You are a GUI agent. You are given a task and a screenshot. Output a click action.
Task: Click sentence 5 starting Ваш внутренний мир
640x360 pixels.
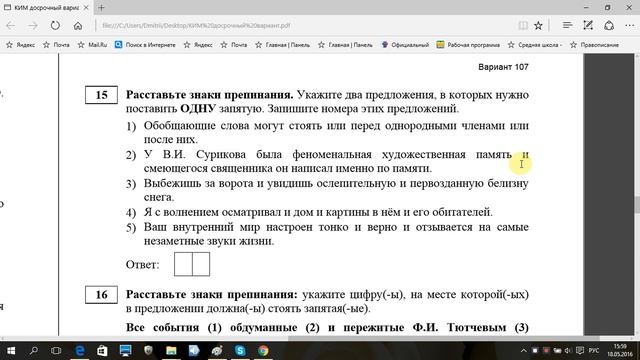336,234
